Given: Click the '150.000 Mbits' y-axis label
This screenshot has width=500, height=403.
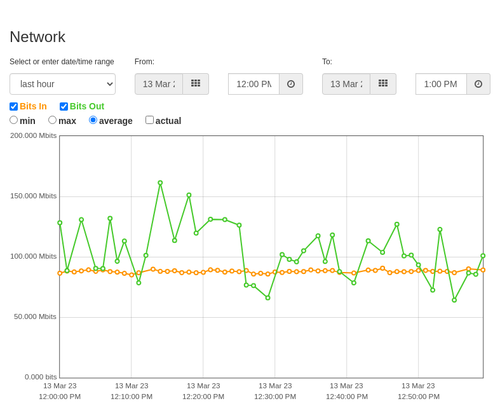Looking at the screenshot, I should click(33, 196).
